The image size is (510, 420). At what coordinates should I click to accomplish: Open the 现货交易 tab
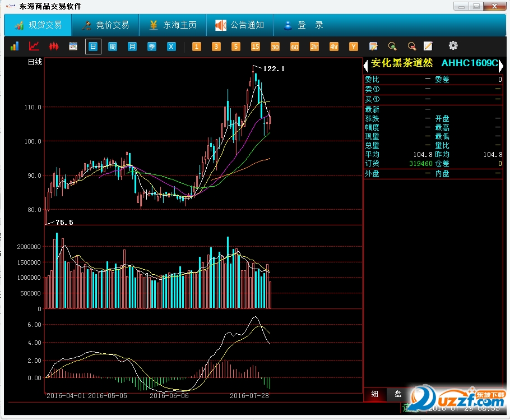[x=38, y=25]
